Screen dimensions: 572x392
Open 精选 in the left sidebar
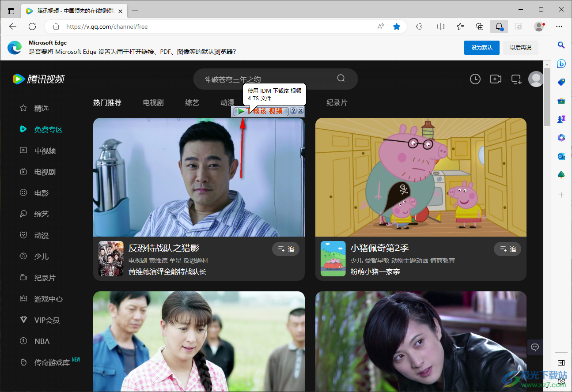click(42, 108)
